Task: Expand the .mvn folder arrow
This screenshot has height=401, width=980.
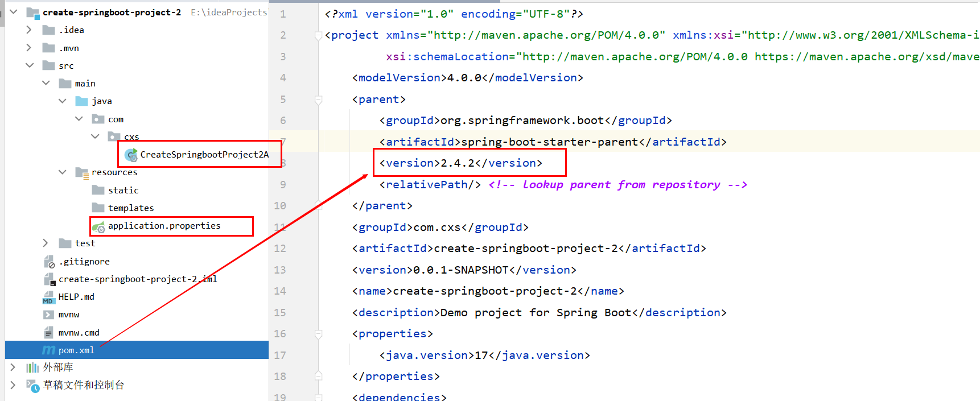Action: click(30, 48)
